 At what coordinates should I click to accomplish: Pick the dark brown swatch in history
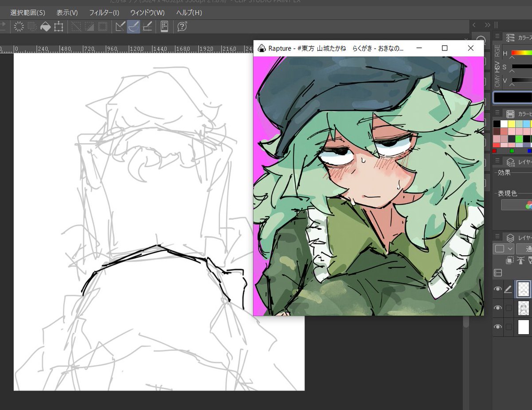point(497,131)
